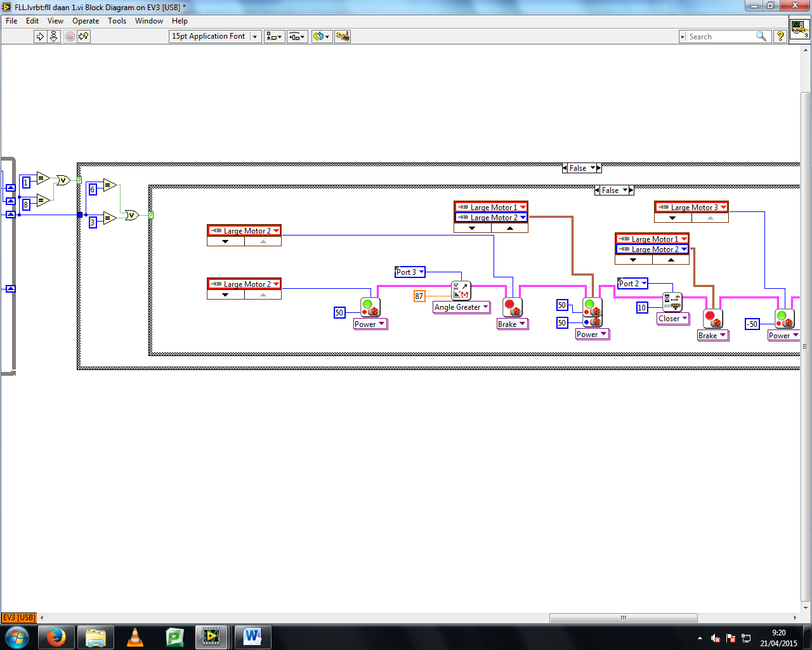Image resolution: width=812 pixels, height=650 pixels.
Task: Click the Run arrow in the toolbar
Action: [x=40, y=36]
